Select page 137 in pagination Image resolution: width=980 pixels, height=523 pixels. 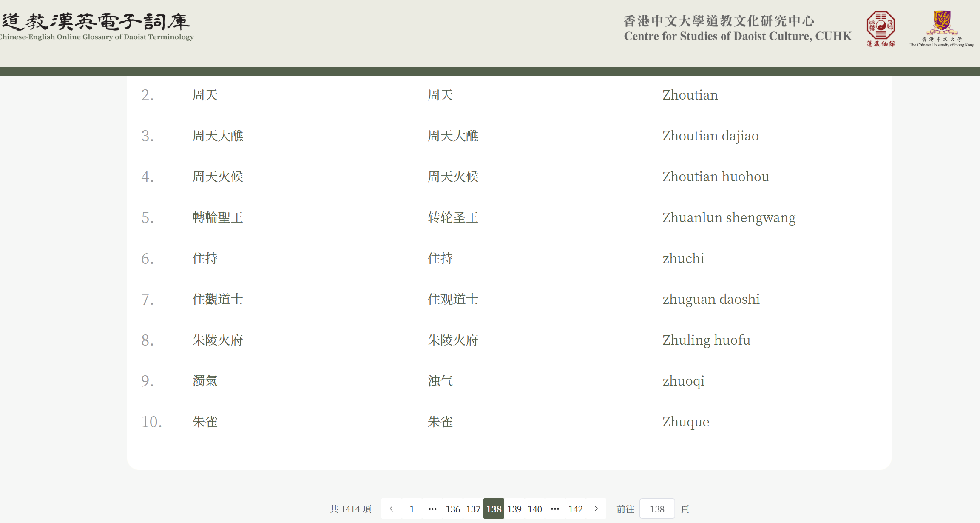(x=473, y=509)
